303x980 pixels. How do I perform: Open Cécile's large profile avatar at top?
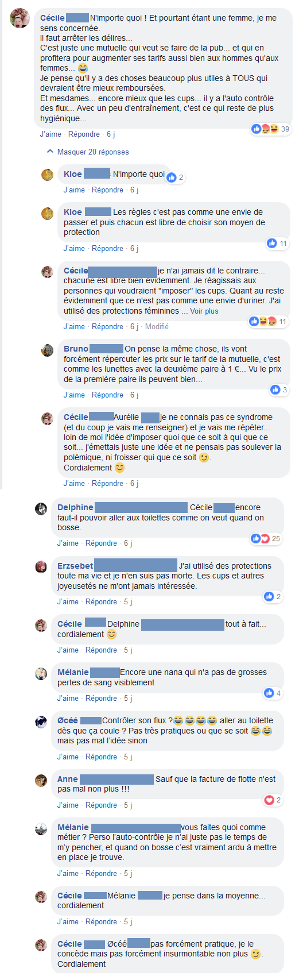[x=20, y=19]
